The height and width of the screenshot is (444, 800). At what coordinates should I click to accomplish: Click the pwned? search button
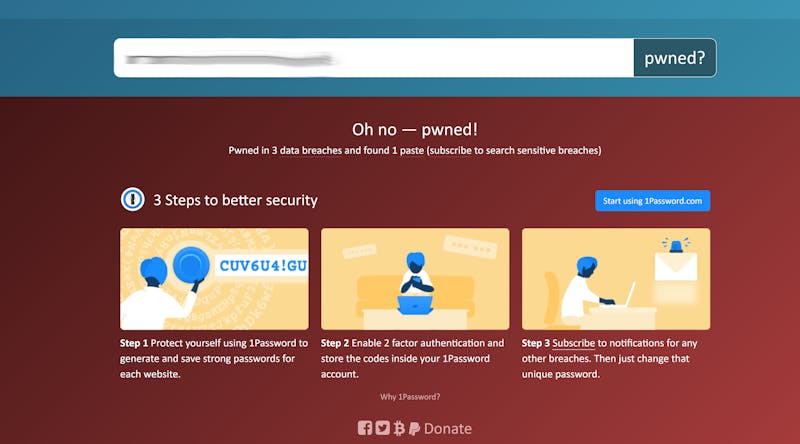point(674,58)
